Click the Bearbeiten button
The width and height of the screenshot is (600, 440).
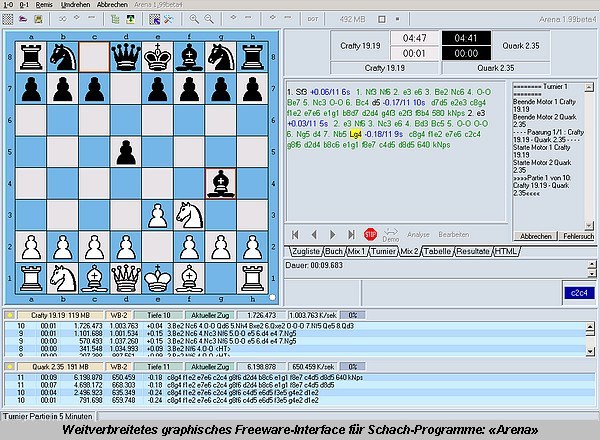coord(453,235)
